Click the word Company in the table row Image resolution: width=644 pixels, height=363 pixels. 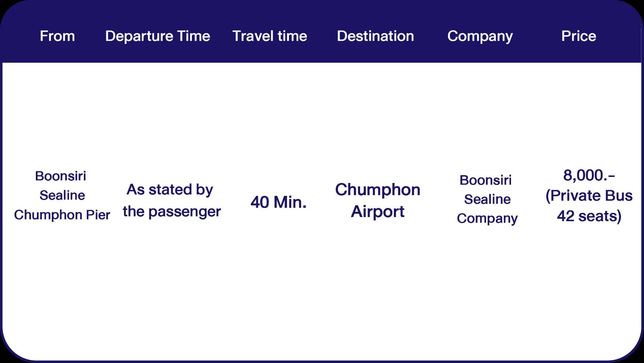487,219
